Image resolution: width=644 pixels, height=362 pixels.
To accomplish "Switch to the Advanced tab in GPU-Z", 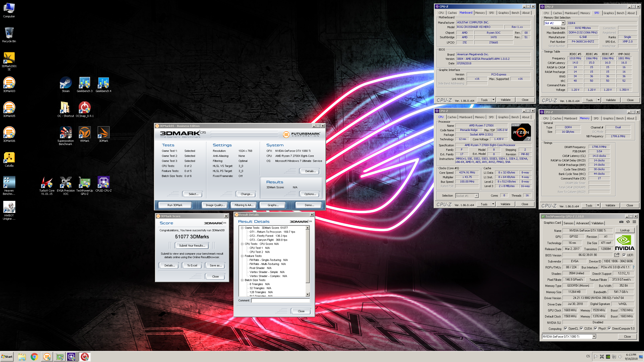I will coord(582,223).
